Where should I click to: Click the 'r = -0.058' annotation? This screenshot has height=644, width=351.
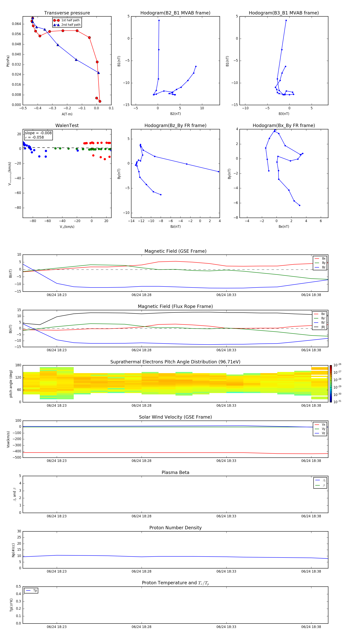coord(35,137)
